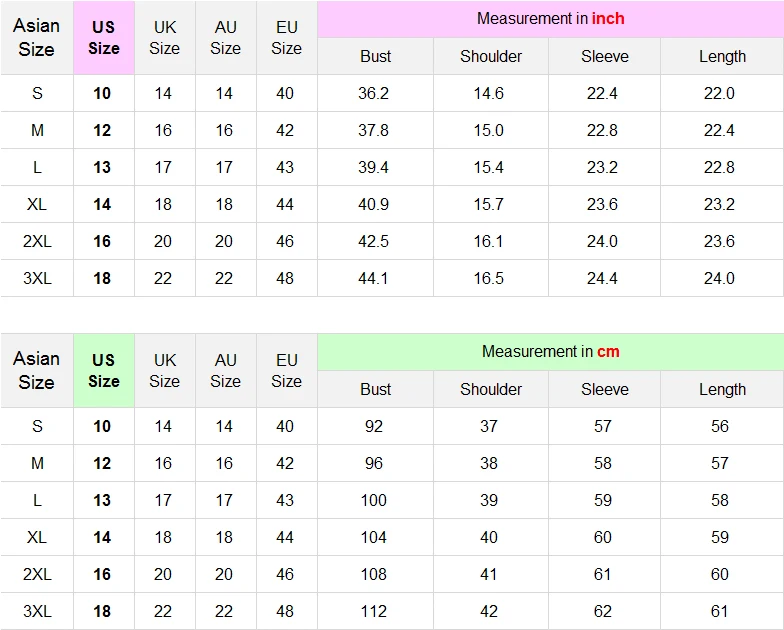Screen dimensions: 784x630
Task: Click Length value 23.6 in inch table
Action: [x=719, y=242]
